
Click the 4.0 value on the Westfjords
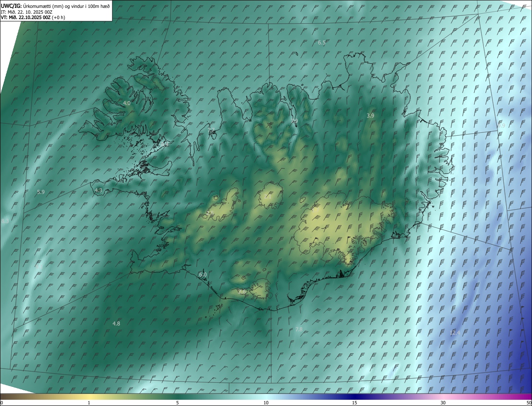127,103
